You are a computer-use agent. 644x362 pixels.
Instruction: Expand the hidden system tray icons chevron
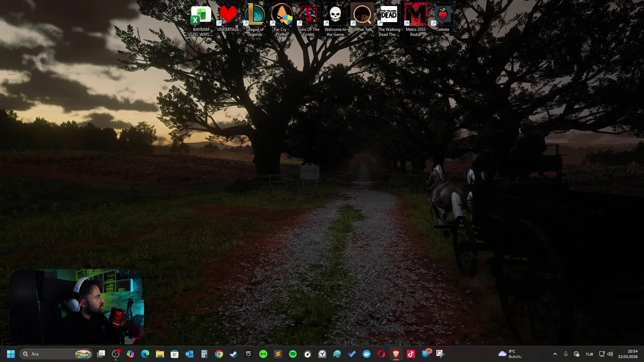pyautogui.click(x=555, y=354)
